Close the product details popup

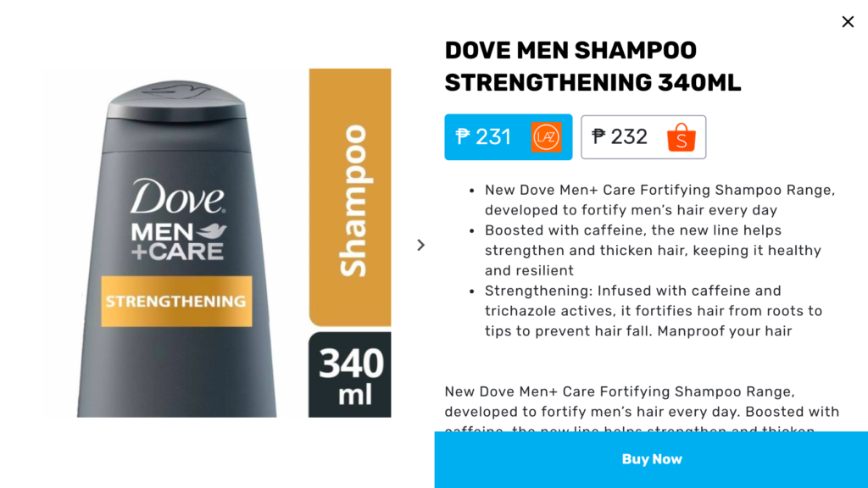tap(848, 22)
